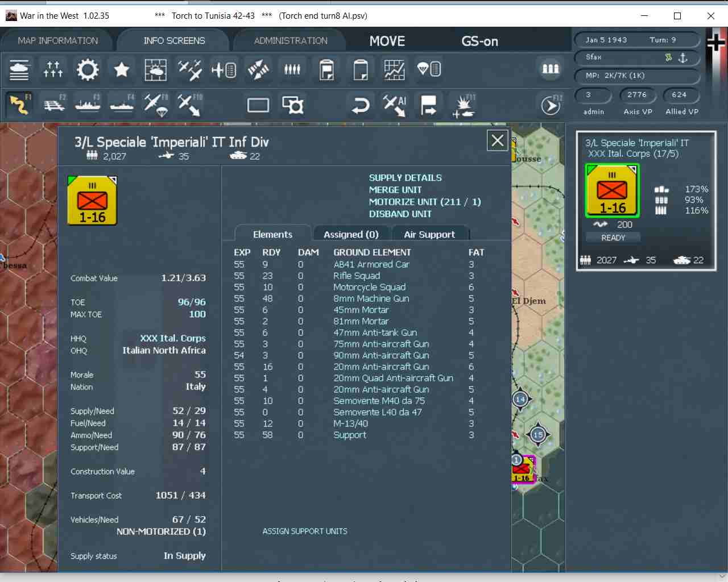Click DISBAND UNIT
This screenshot has width=728, height=582.
[x=400, y=214]
